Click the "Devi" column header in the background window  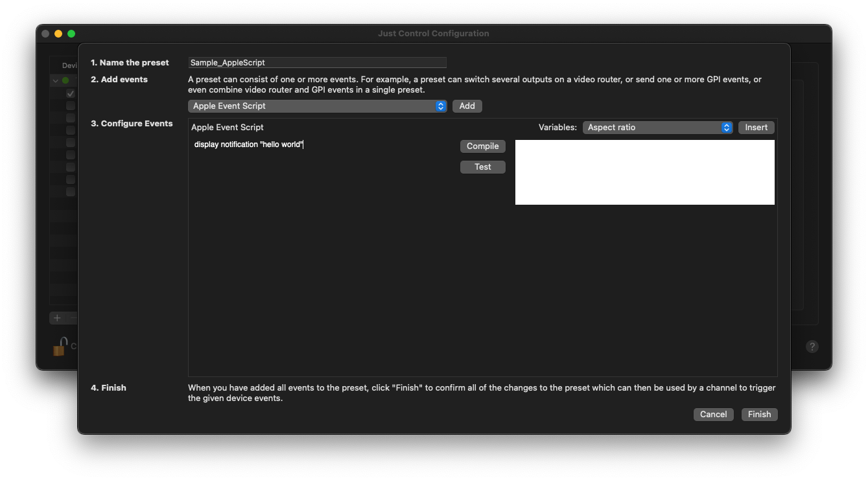click(x=69, y=65)
